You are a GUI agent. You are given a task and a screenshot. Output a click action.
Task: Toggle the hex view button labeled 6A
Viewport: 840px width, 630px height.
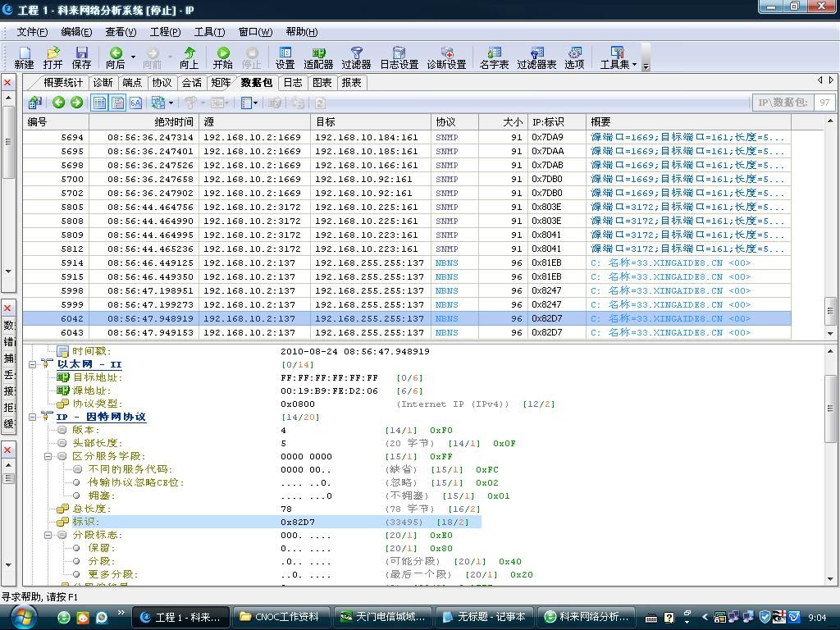(x=135, y=103)
